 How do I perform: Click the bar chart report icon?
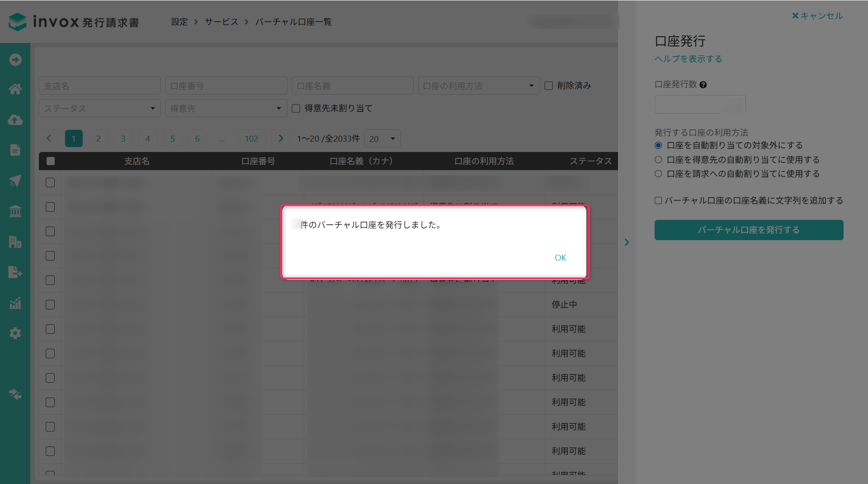pos(15,303)
